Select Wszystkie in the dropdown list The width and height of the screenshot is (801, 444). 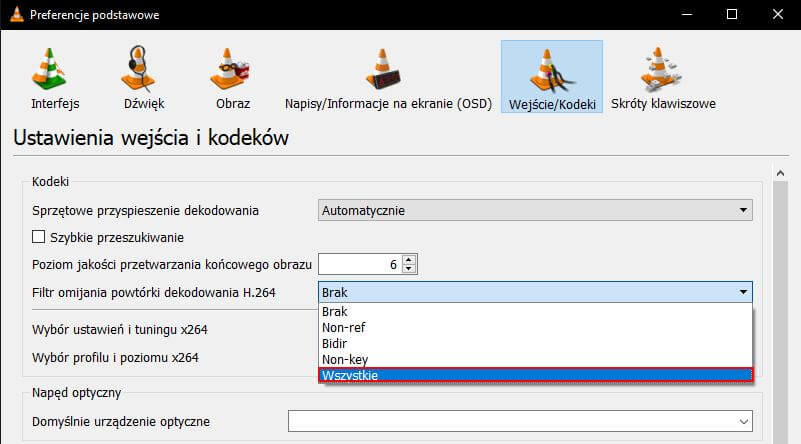tap(535, 375)
